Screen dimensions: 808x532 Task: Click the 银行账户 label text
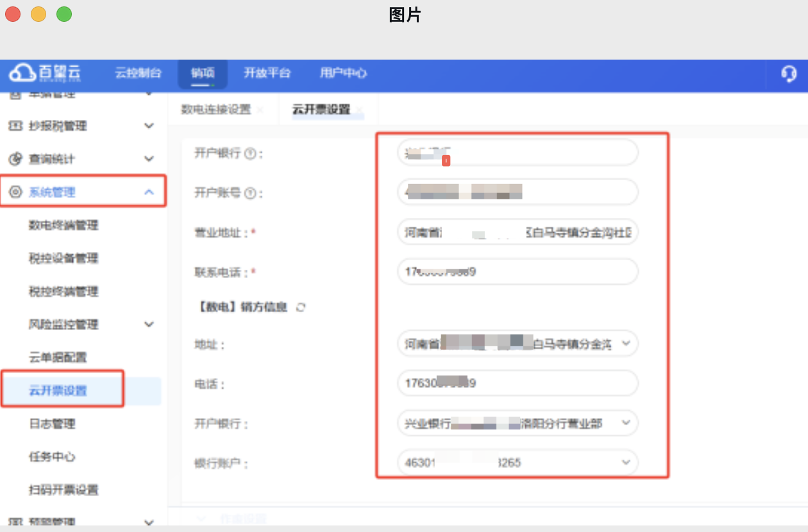point(221,463)
